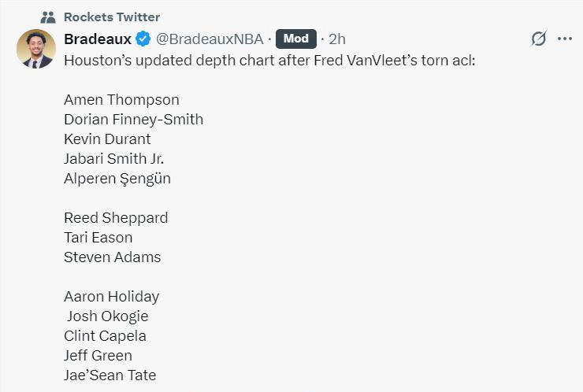
Task: Click the Jae'Sean Tate line
Action: coord(110,375)
